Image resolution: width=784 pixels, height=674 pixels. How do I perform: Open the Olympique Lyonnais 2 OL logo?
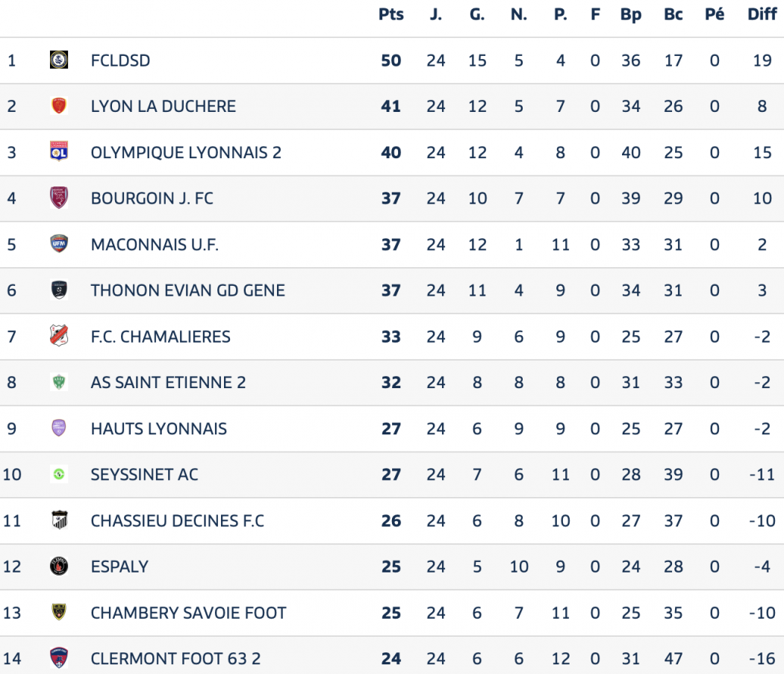59,152
